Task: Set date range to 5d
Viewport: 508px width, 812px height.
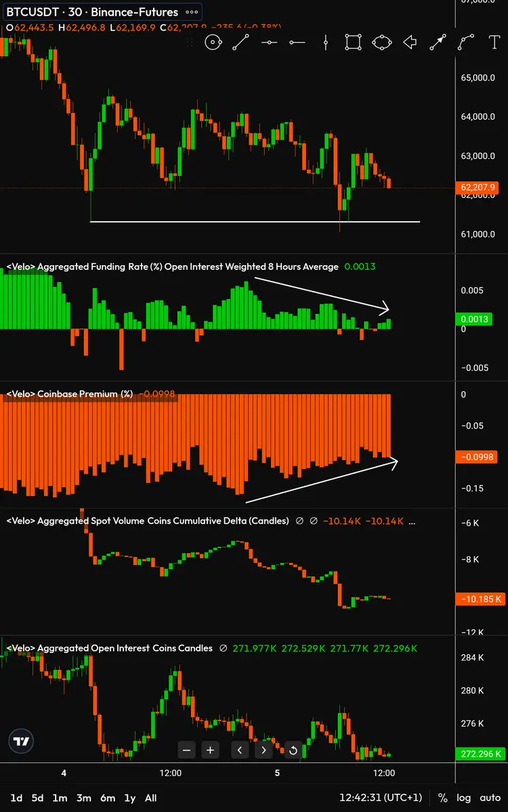Action: click(x=37, y=798)
